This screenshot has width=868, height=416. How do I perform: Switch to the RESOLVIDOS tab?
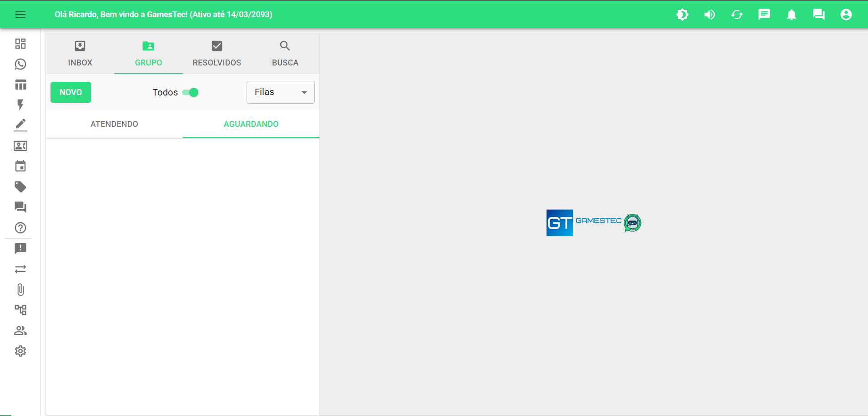click(217, 53)
